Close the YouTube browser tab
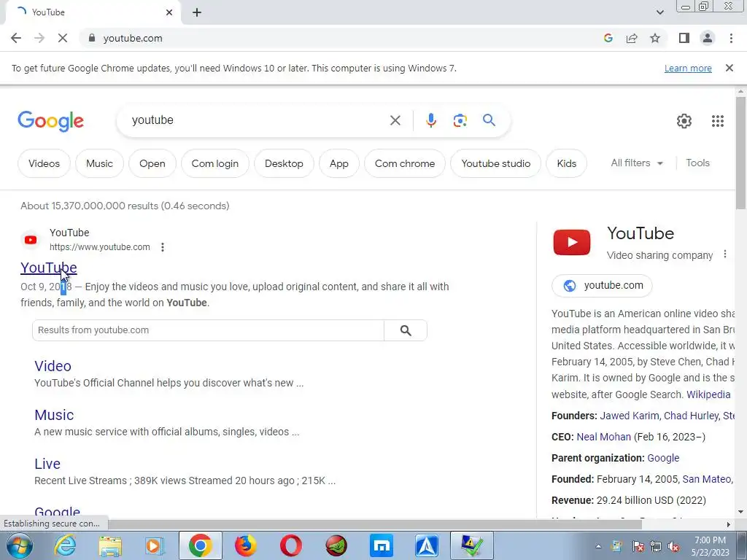This screenshot has width=747, height=560. [169, 12]
